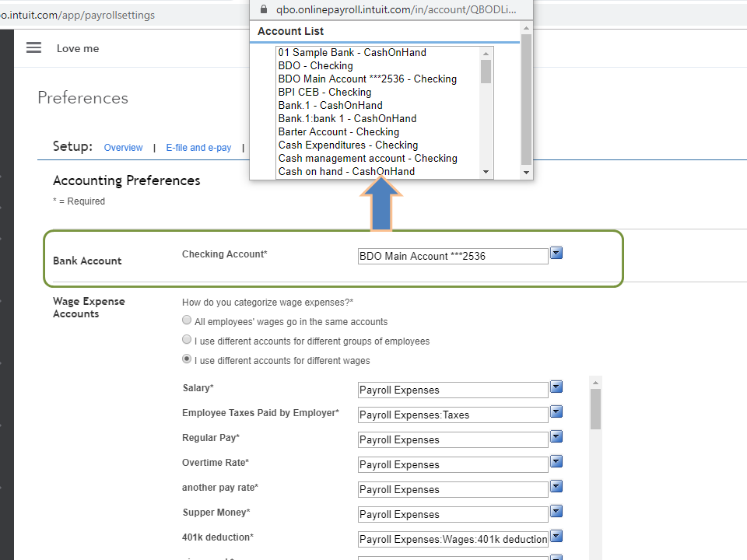The height and width of the screenshot is (560, 747).
Task: Click the Regular Pay account input field
Action: [x=453, y=439]
